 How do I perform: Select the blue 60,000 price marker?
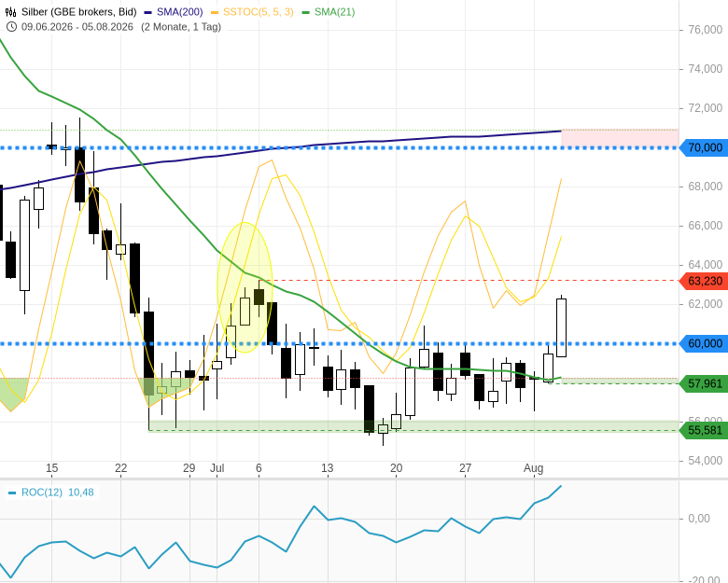(704, 344)
